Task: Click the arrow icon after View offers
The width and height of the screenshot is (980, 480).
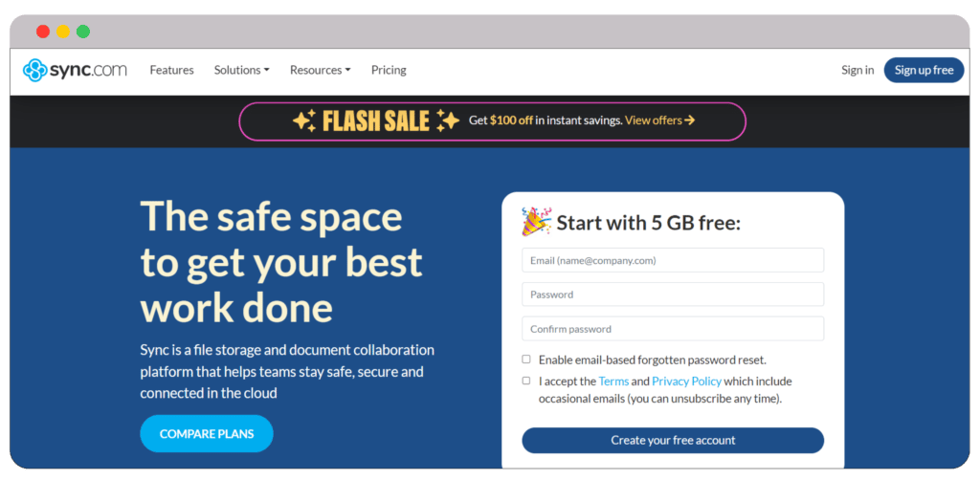Action: 689,120
